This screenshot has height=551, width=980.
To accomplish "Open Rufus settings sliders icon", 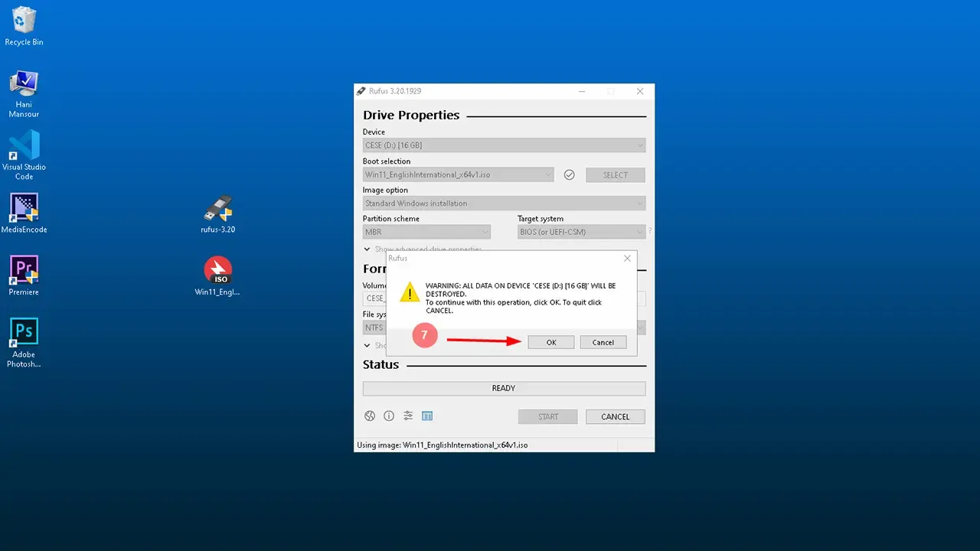I will click(408, 416).
